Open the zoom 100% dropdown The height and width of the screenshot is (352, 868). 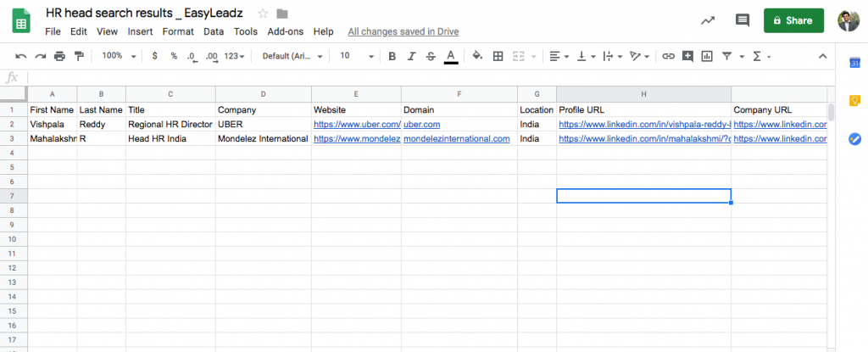click(119, 56)
